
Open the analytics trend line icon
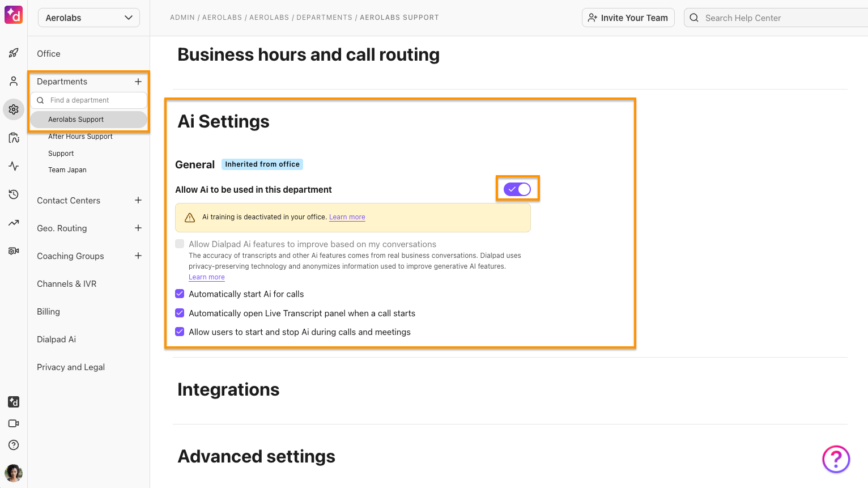point(14,223)
